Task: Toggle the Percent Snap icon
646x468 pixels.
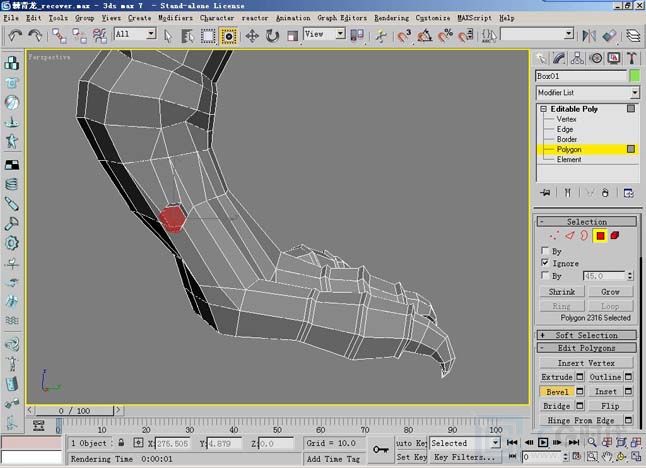Action: pyautogui.click(x=445, y=36)
